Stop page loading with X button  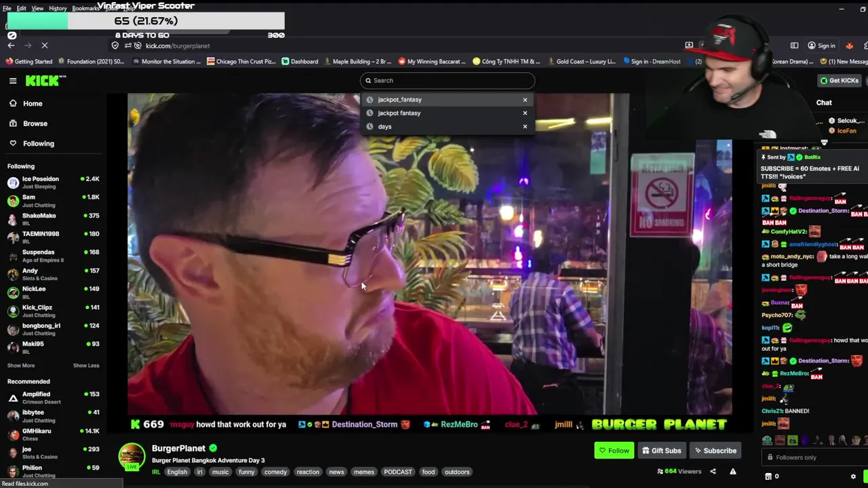click(x=45, y=45)
